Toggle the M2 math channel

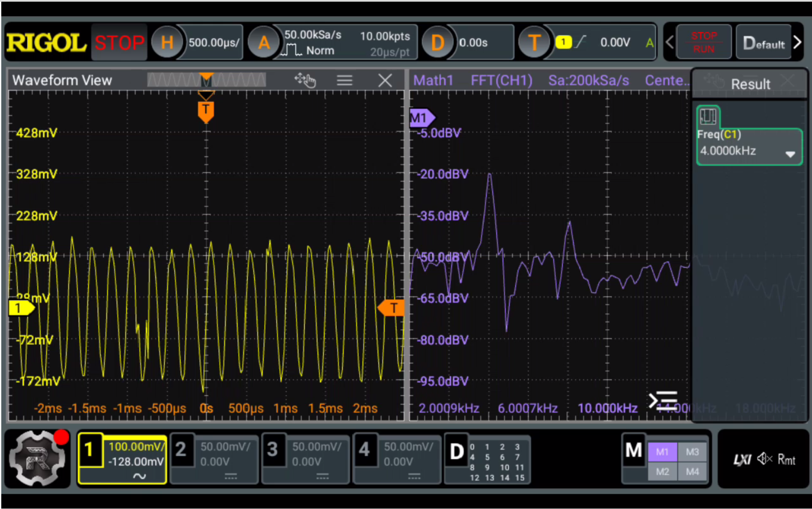(x=662, y=472)
